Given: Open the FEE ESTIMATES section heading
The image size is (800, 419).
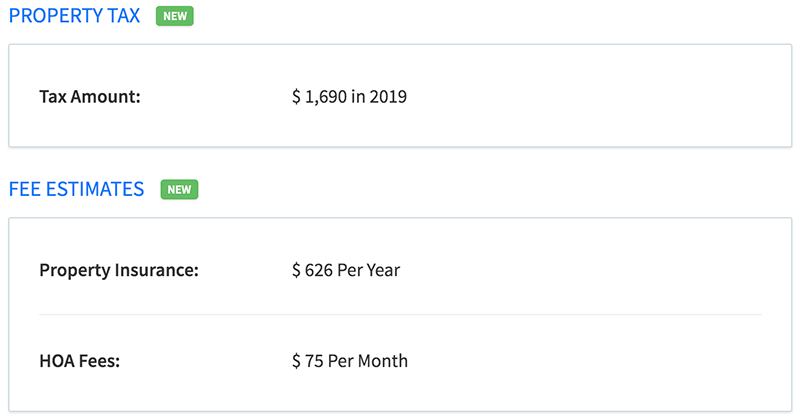Looking at the screenshot, I should (x=77, y=189).
